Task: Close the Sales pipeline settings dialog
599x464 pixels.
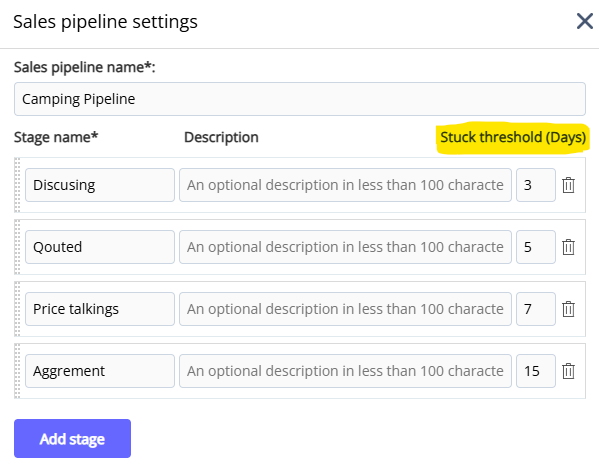Action: (584, 21)
